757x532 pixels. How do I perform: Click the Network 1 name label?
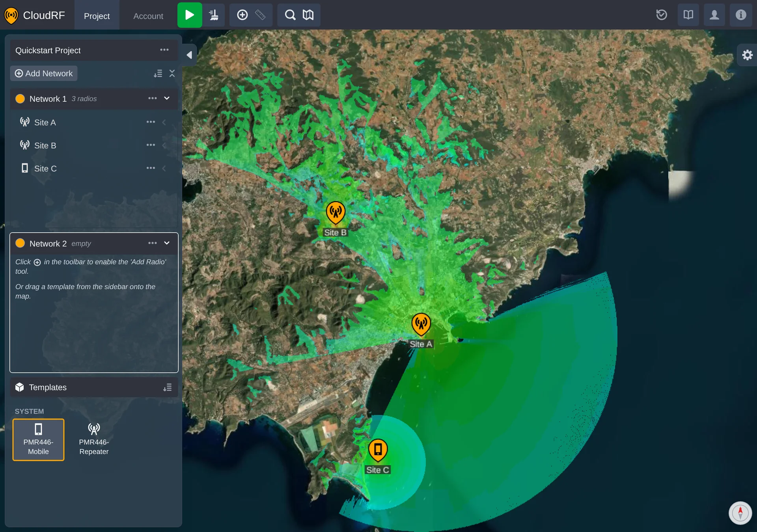48,99
